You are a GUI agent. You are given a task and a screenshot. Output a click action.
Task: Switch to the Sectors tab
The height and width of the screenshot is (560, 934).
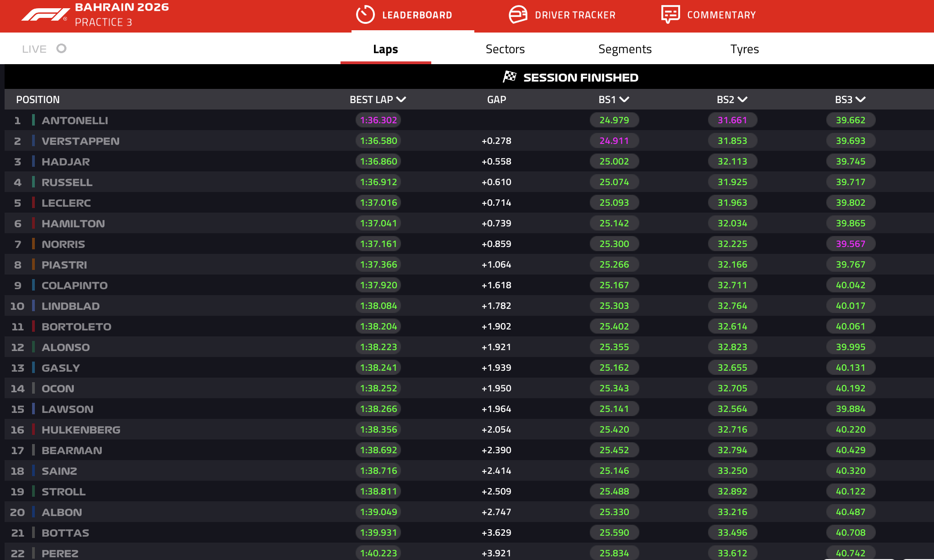tap(505, 49)
